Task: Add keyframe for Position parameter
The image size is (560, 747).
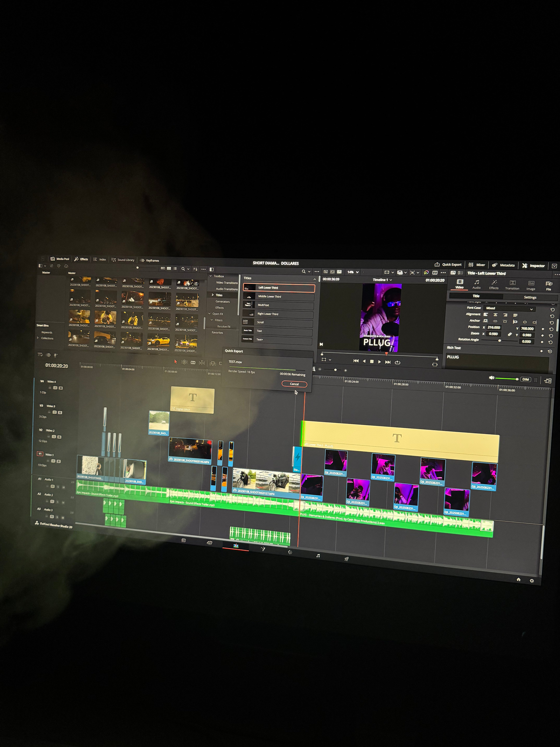Action: [543, 329]
